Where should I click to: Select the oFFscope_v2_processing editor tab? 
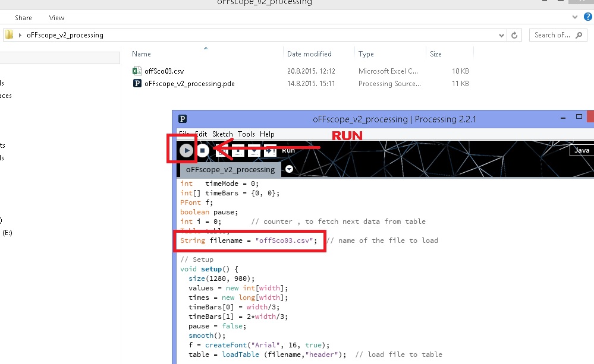click(x=230, y=169)
